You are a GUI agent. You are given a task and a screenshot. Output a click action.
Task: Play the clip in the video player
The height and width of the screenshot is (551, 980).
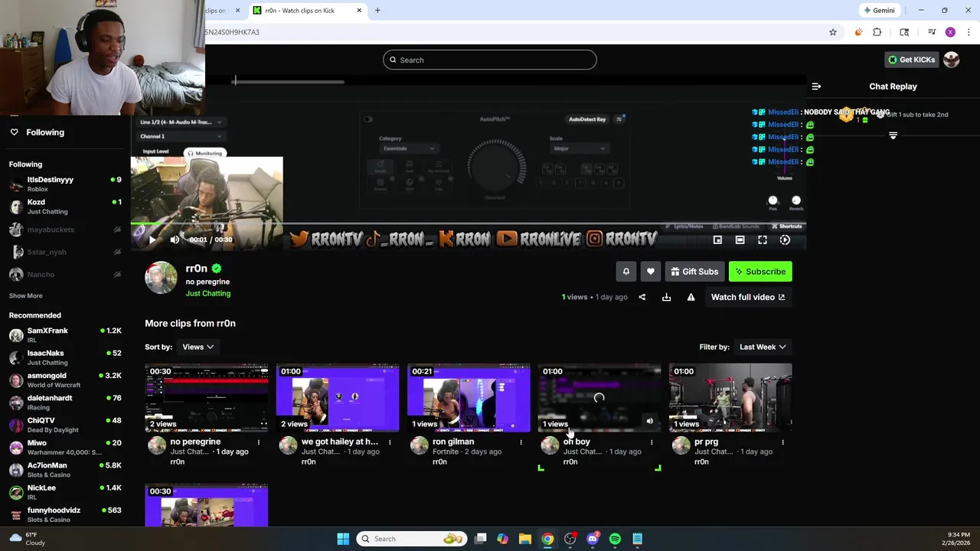[152, 240]
